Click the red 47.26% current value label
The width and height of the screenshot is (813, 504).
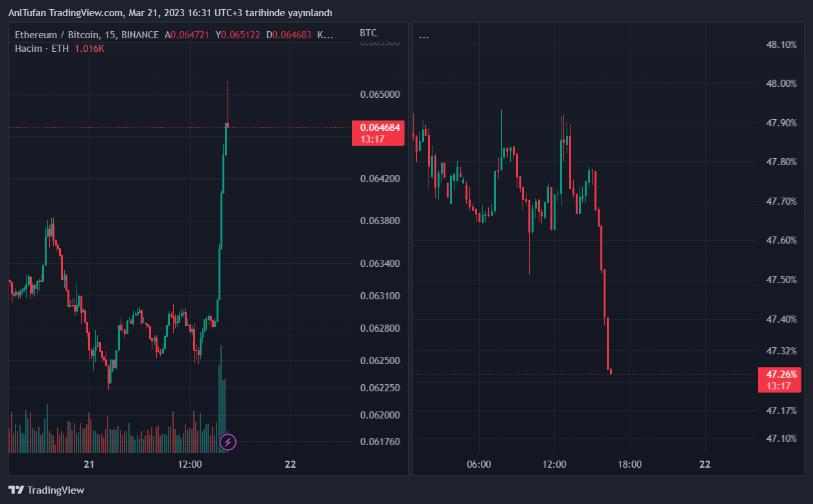(781, 374)
